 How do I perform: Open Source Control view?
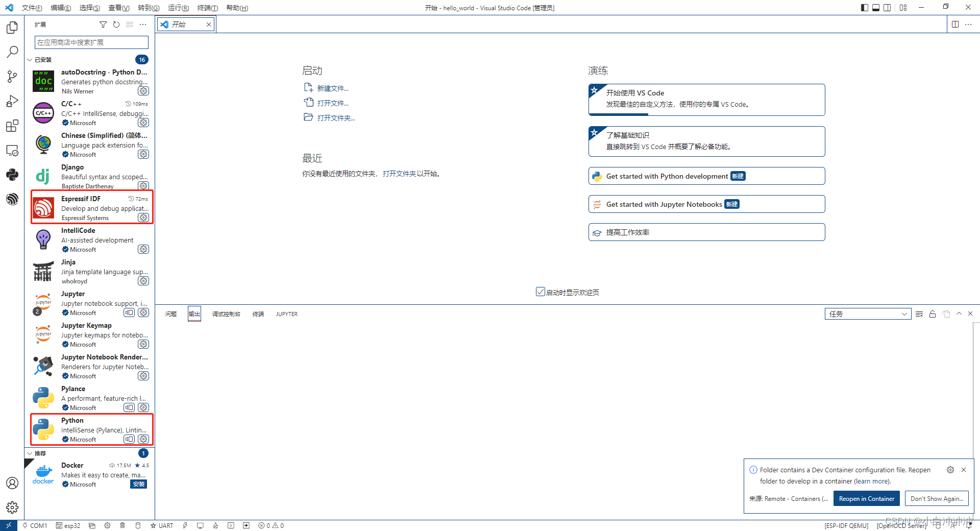(12, 77)
